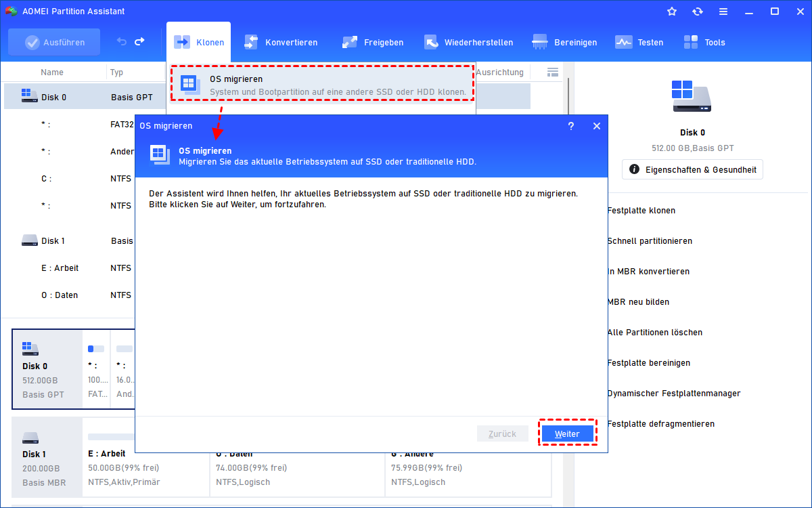Screen dimensions: 812x508
Task: Click the Typ column header
Action: point(117,72)
